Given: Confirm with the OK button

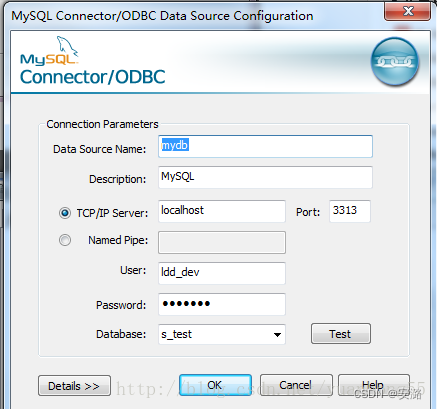Looking at the screenshot, I should 215,385.
